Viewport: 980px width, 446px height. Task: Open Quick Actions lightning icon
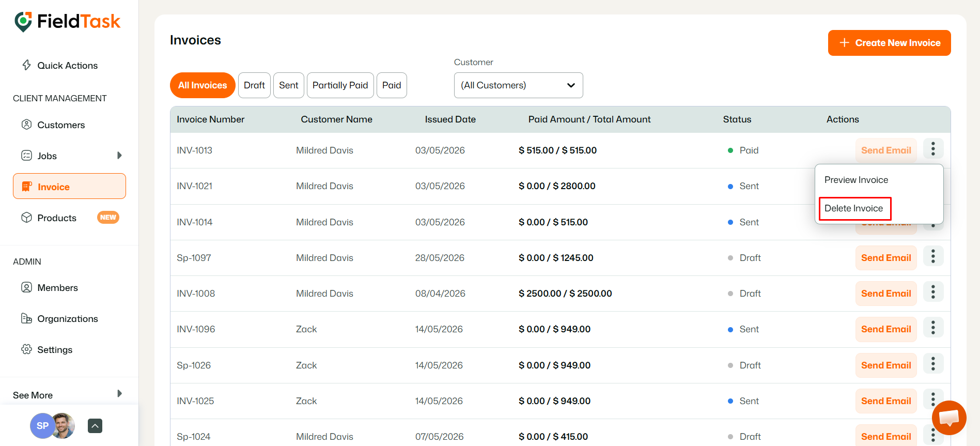click(x=26, y=65)
